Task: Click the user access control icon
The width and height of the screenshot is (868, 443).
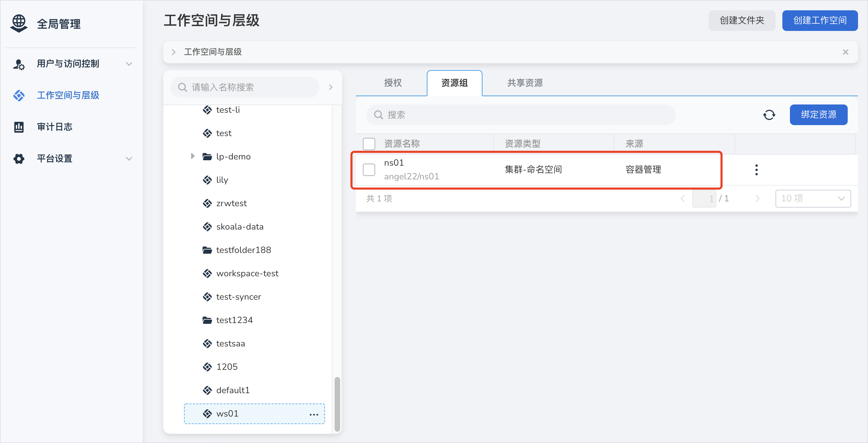Action: point(19,64)
